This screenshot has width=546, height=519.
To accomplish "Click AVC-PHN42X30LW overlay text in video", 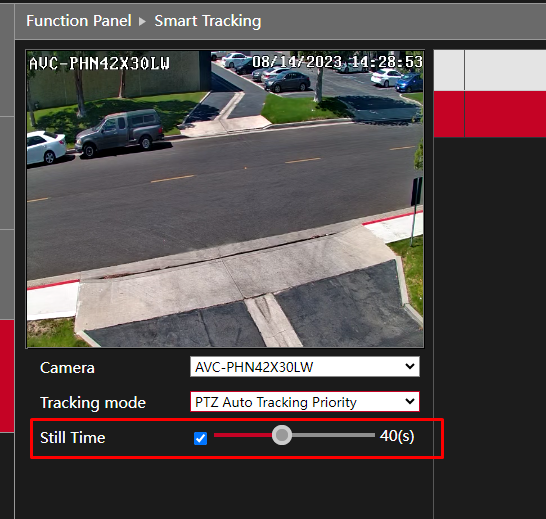I will click(100, 63).
